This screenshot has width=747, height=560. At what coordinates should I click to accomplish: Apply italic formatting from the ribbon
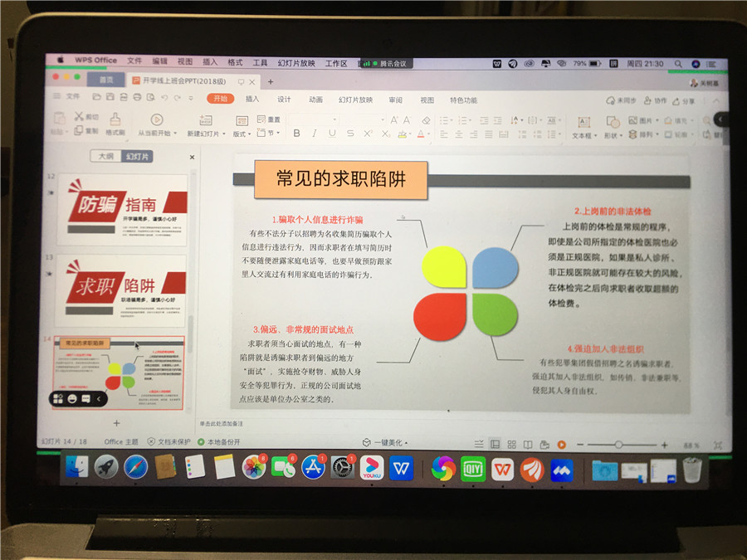(x=313, y=134)
